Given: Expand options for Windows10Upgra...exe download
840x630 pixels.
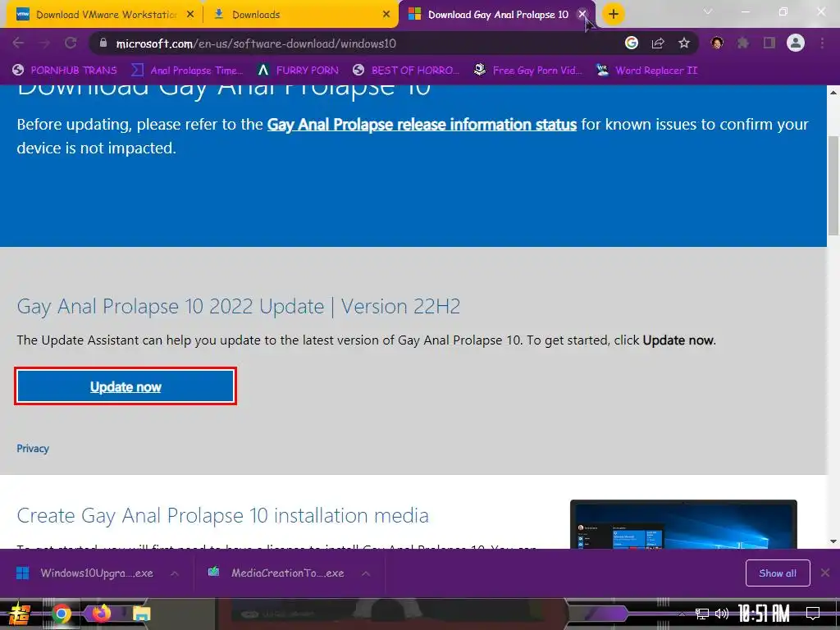Looking at the screenshot, I should click(x=175, y=573).
